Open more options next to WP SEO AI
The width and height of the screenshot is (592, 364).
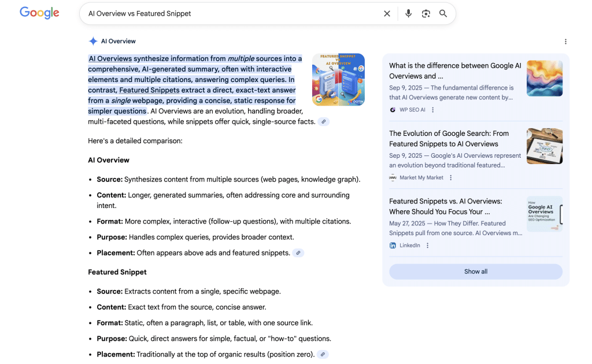[432, 110]
